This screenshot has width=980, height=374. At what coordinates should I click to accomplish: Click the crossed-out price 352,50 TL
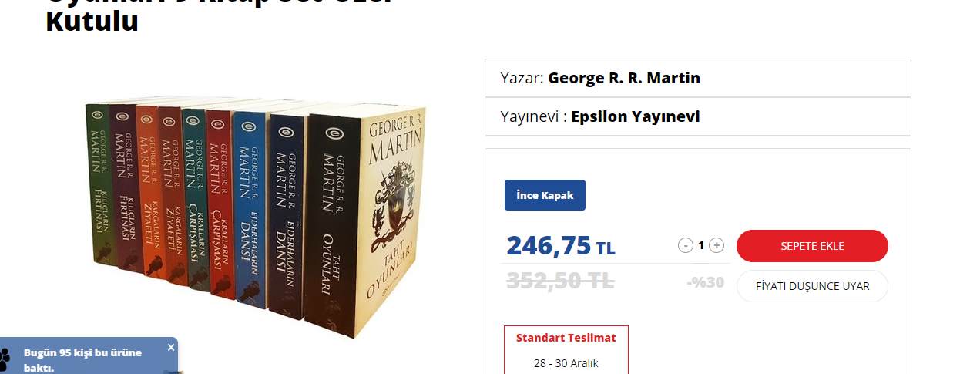pyautogui.click(x=560, y=281)
